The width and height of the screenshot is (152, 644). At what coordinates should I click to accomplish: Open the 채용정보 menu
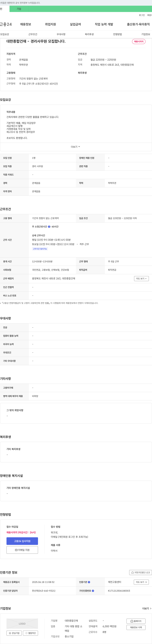[26, 24]
